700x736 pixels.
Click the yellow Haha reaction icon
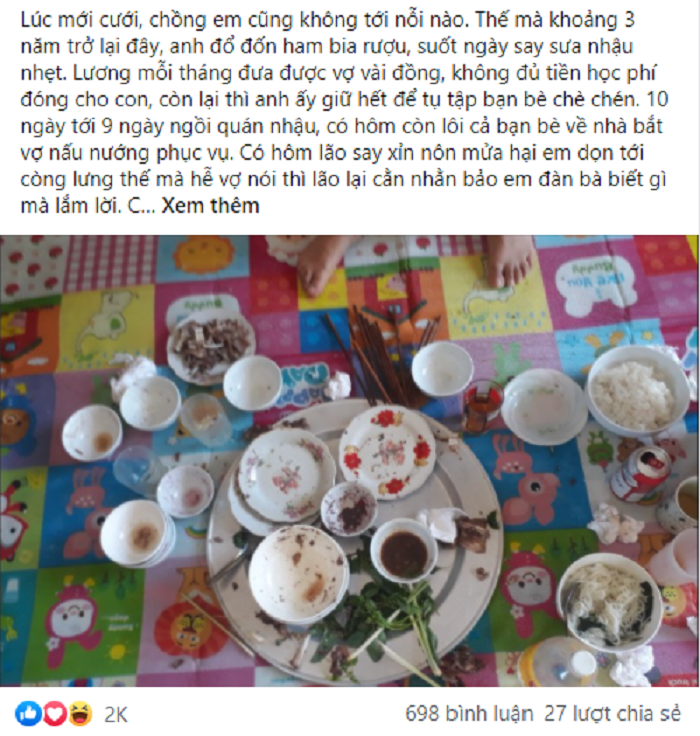[x=80, y=714]
